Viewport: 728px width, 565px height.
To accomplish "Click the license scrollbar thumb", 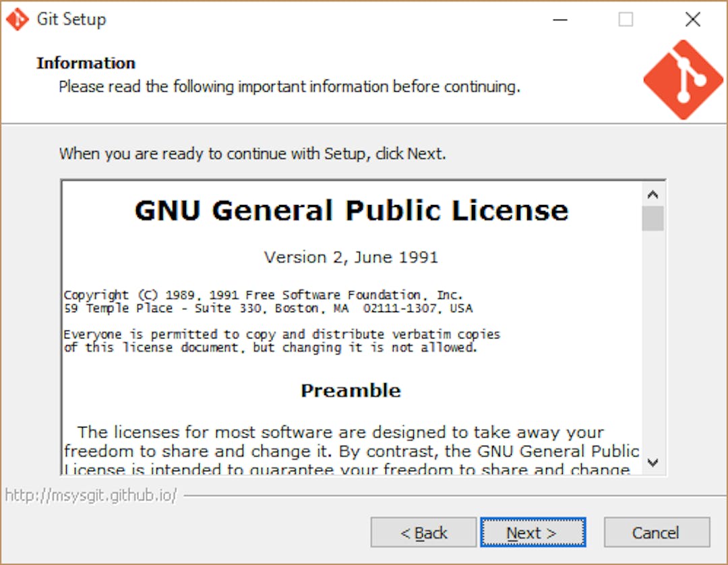I will (x=653, y=218).
